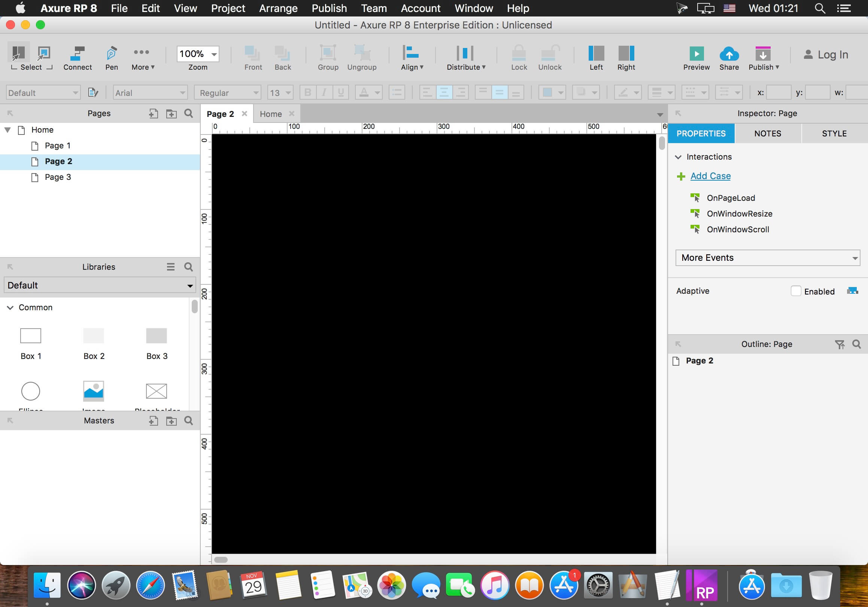Toggle middle vertical alignment button

499,92
